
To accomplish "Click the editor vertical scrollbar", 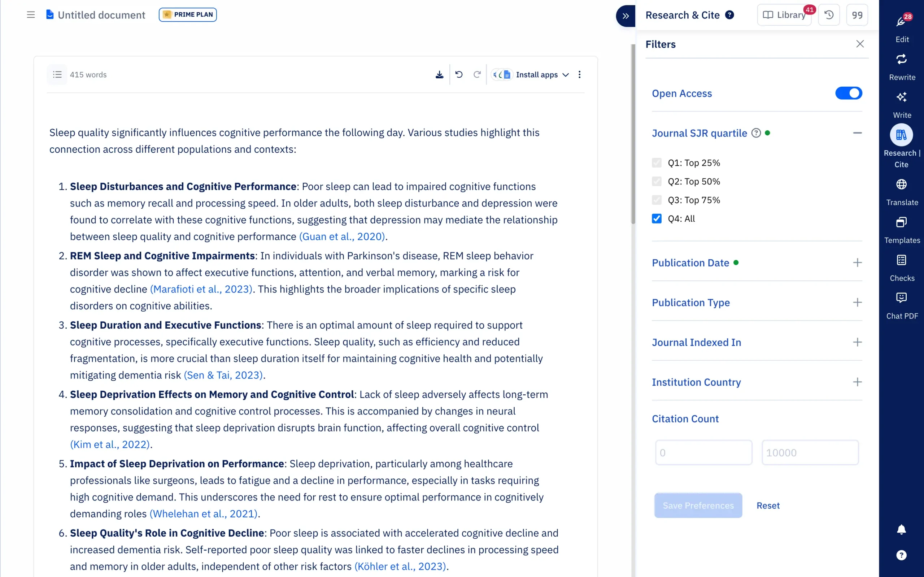I will coord(633,134).
